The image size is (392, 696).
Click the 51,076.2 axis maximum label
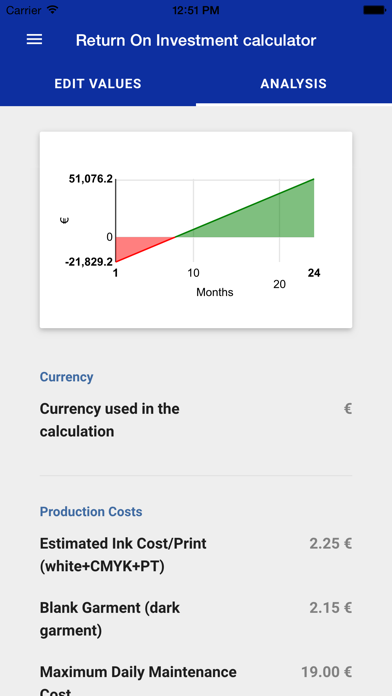coord(91,179)
